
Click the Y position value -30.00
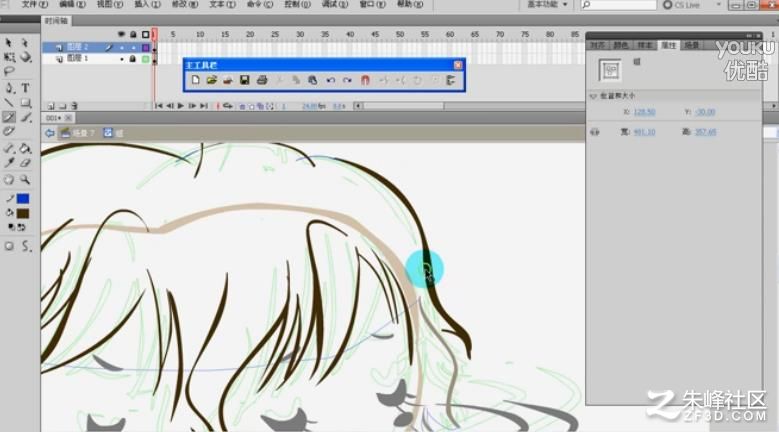coord(705,112)
